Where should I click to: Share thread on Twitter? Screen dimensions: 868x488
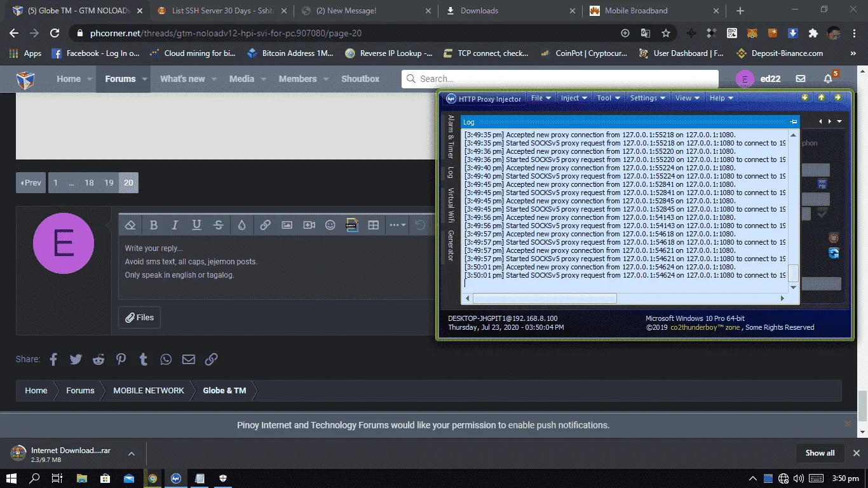point(76,360)
